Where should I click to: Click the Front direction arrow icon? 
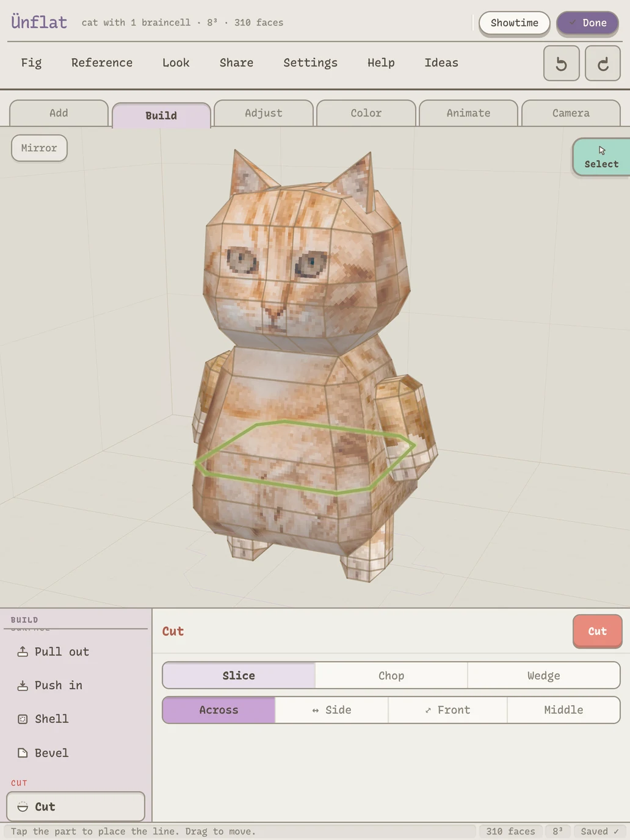(x=428, y=710)
